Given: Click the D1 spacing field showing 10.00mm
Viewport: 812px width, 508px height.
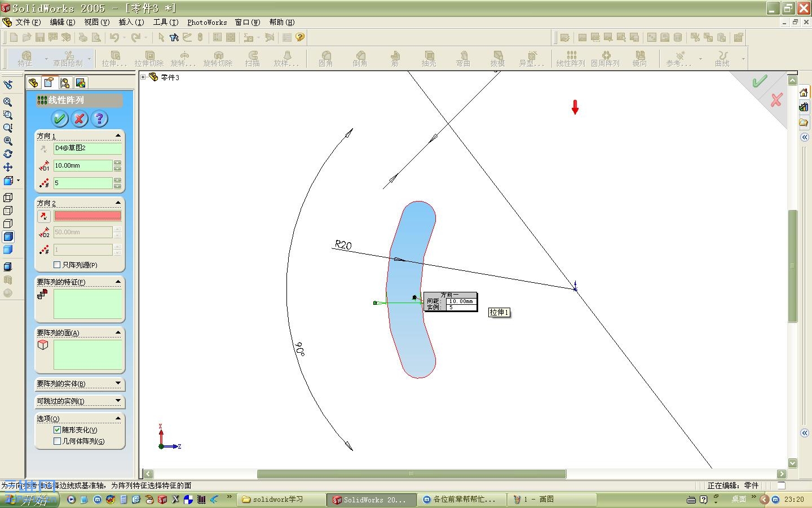Looking at the screenshot, I should (83, 165).
